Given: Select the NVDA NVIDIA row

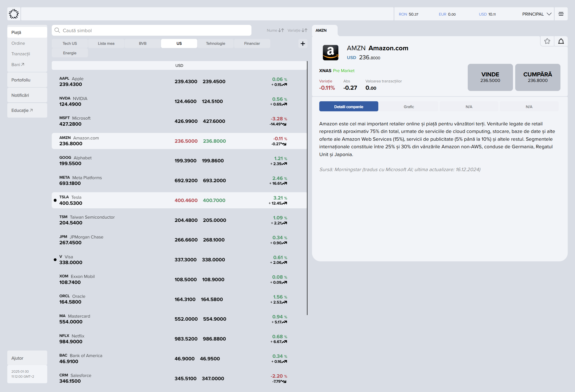Looking at the screenshot, I should tap(179, 101).
